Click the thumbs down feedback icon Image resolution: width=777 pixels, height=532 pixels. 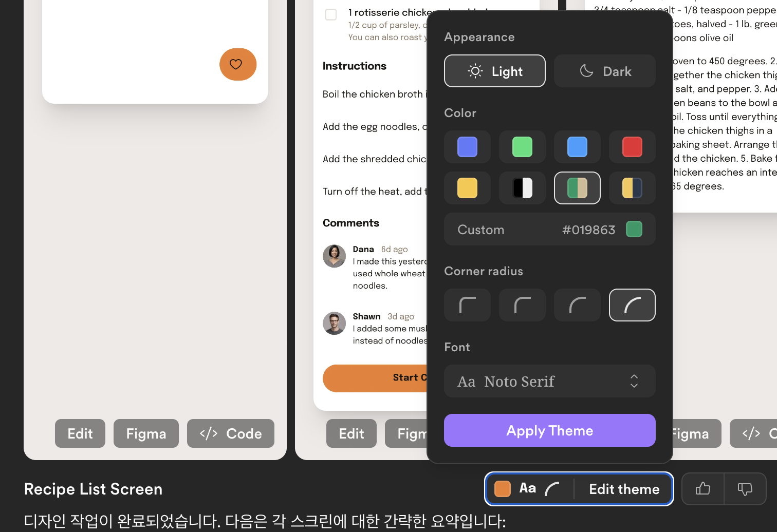(x=745, y=488)
